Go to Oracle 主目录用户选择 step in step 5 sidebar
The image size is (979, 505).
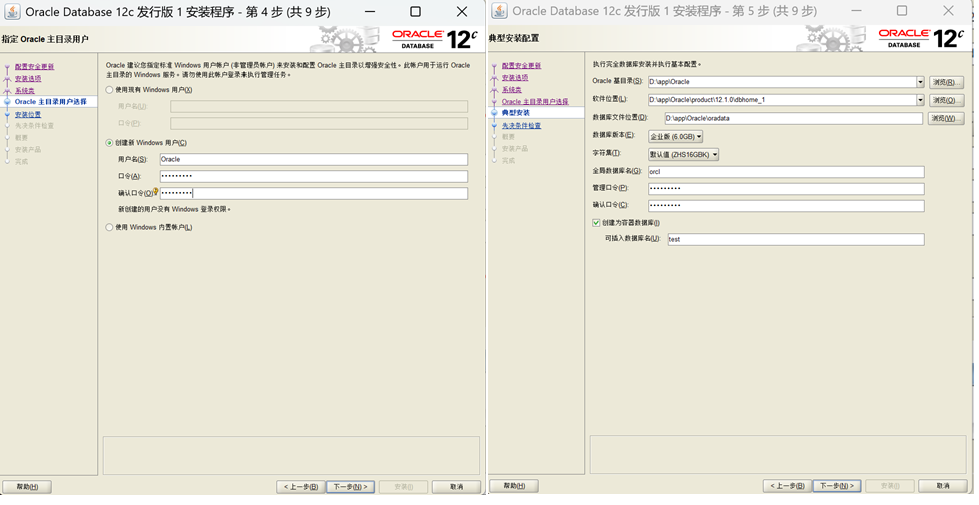tap(535, 101)
